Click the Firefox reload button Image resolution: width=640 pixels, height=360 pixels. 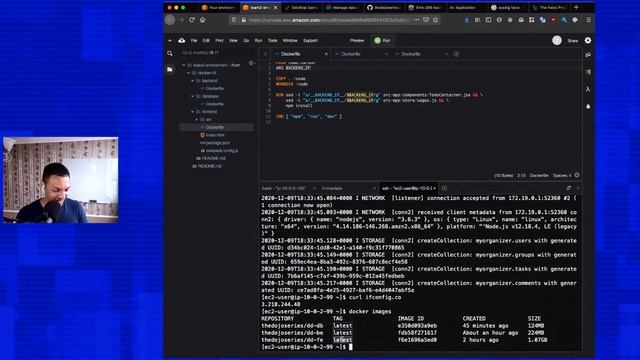pyautogui.click(x=191, y=20)
